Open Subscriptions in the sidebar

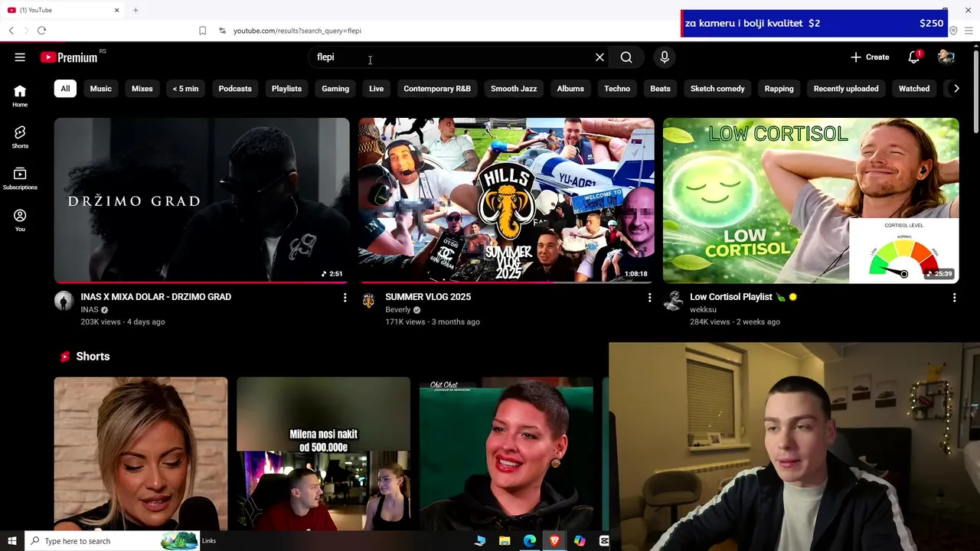coord(20,178)
